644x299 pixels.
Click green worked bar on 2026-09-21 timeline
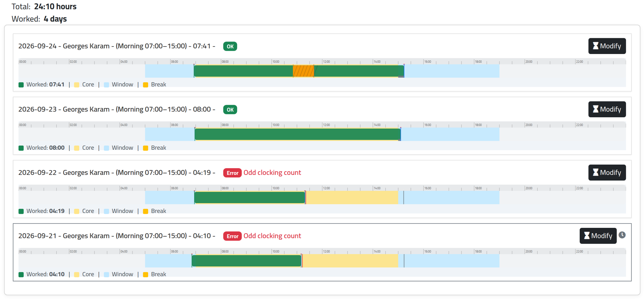pos(247,261)
